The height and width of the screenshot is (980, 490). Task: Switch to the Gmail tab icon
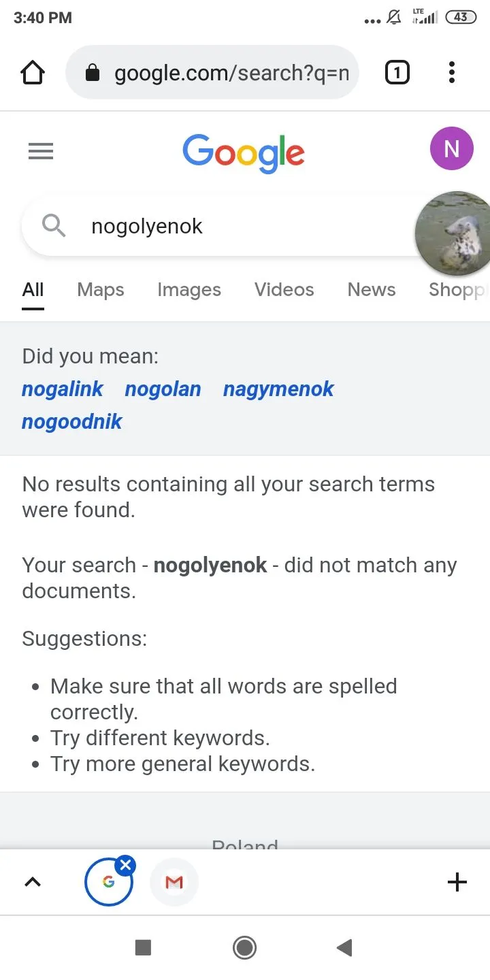tap(174, 883)
